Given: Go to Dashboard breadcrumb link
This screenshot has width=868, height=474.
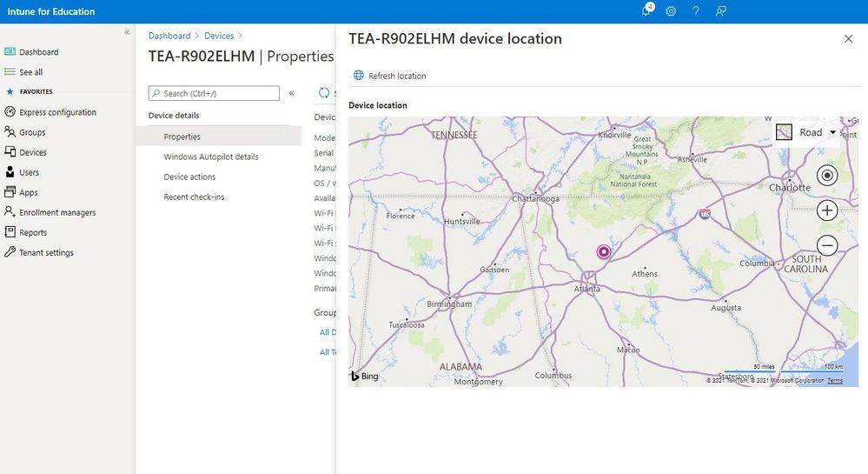Looking at the screenshot, I should (x=169, y=36).
